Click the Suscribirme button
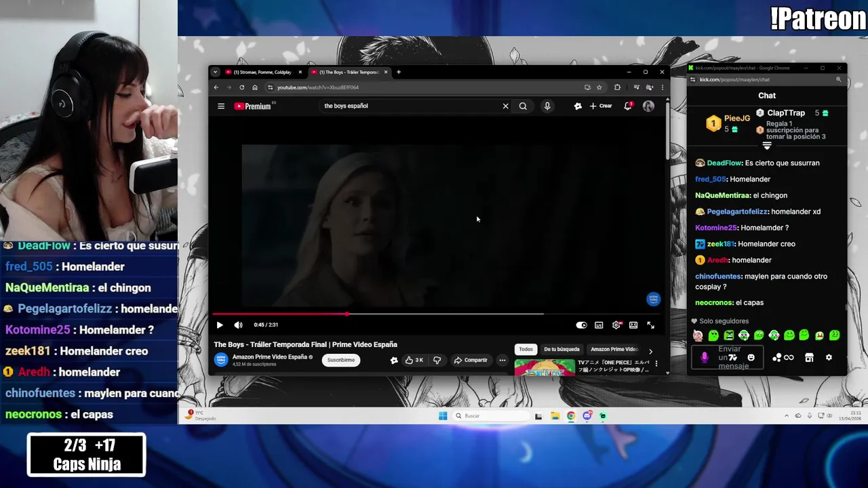Image resolution: width=868 pixels, height=488 pixels. coord(341,360)
